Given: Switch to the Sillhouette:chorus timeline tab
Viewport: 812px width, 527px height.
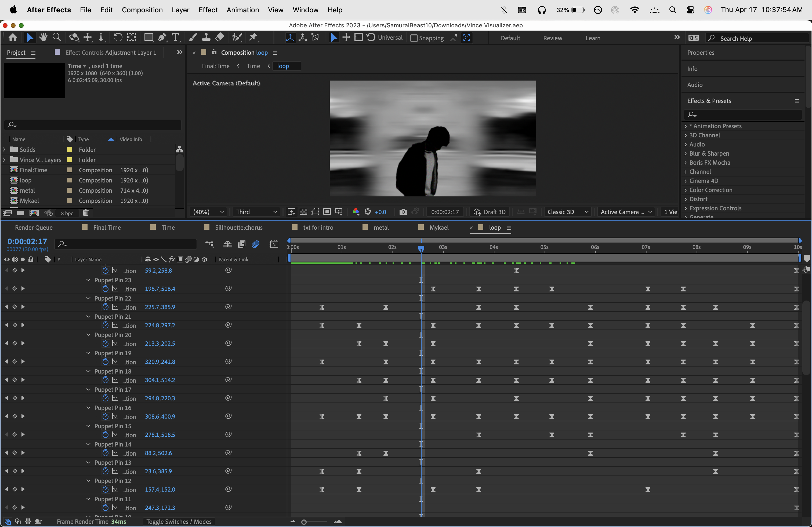Looking at the screenshot, I should click(x=238, y=227).
